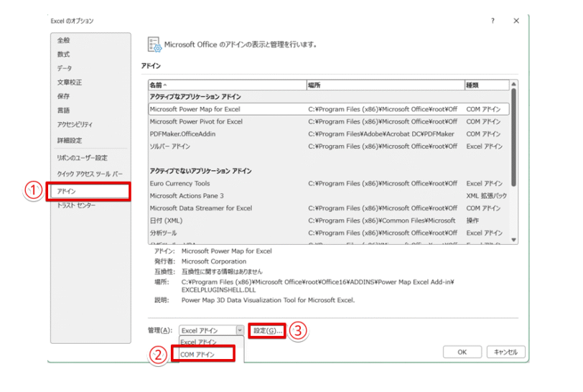The width and height of the screenshot is (583, 392).
Task: Select 日付 (XML) add-in row
Action: click(x=328, y=220)
